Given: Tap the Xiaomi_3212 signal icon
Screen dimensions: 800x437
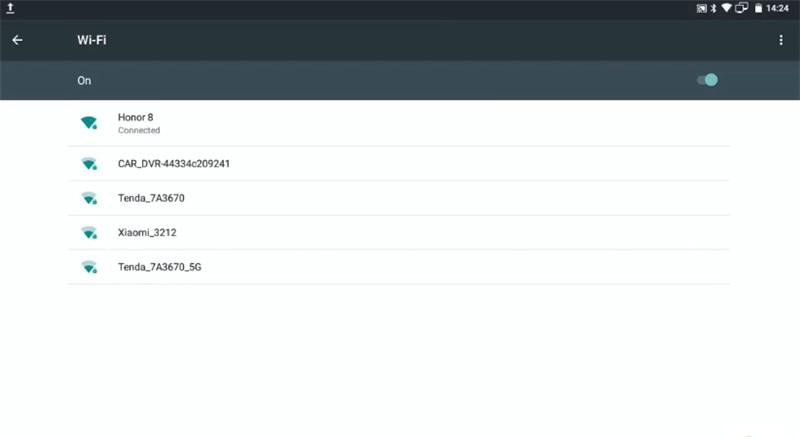Looking at the screenshot, I should [x=89, y=233].
